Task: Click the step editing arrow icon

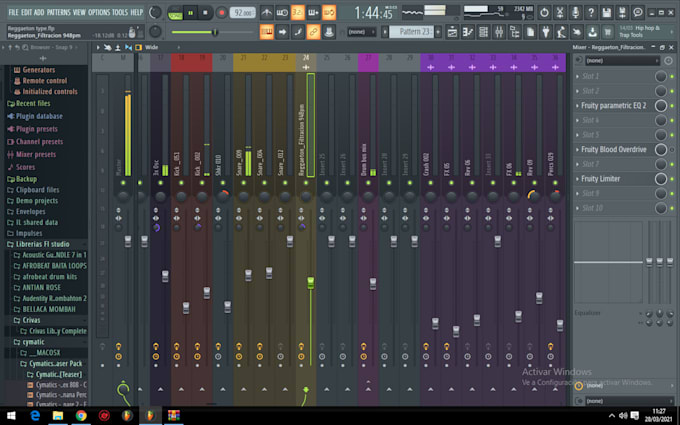Action: [x=282, y=32]
